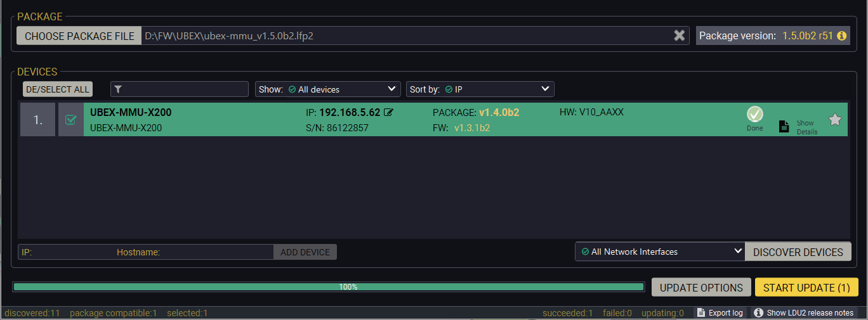The image size is (868, 320).
Task: Click HW: V10_AAXX text
Action: (x=591, y=112)
